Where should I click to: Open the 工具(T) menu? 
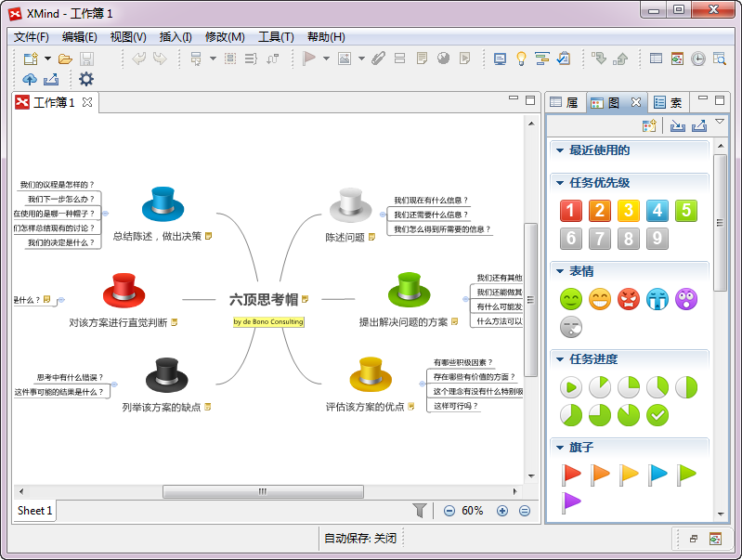pyautogui.click(x=276, y=37)
